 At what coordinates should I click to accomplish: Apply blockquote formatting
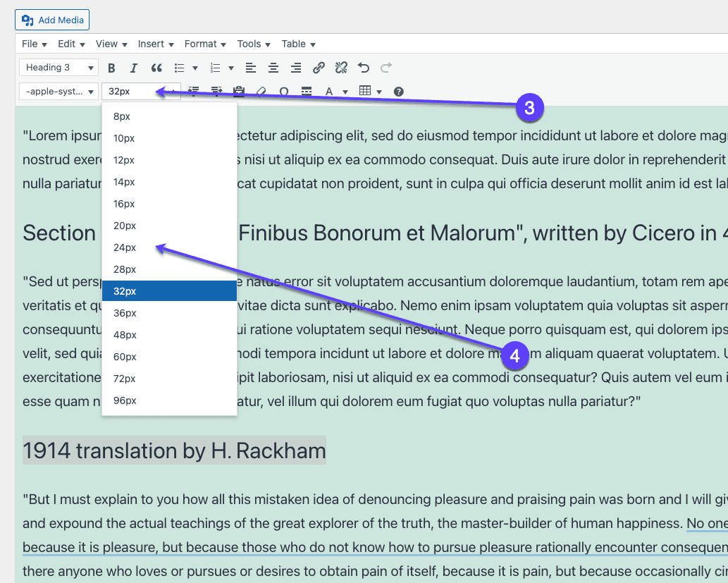(156, 68)
